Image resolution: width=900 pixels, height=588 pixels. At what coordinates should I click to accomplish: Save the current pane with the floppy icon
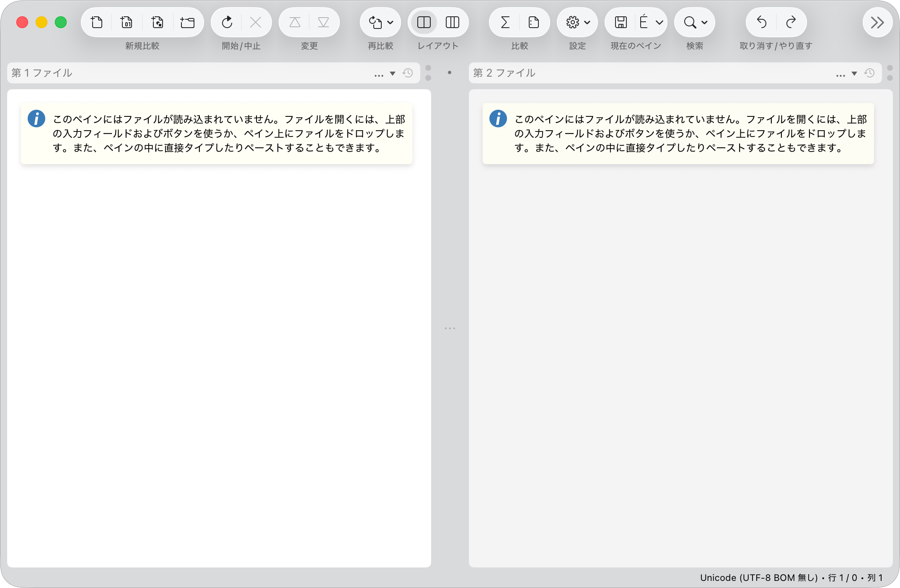click(621, 22)
